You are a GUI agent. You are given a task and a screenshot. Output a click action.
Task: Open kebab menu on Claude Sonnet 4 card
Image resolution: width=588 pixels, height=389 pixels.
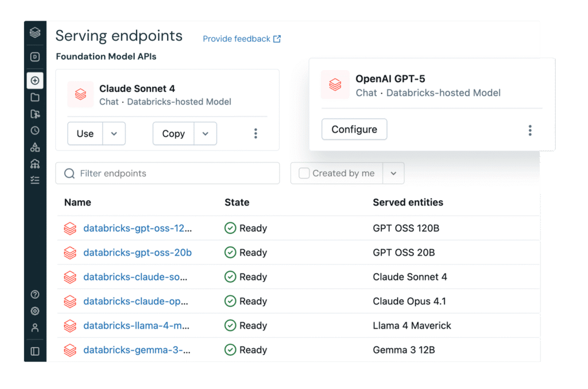[x=256, y=134]
